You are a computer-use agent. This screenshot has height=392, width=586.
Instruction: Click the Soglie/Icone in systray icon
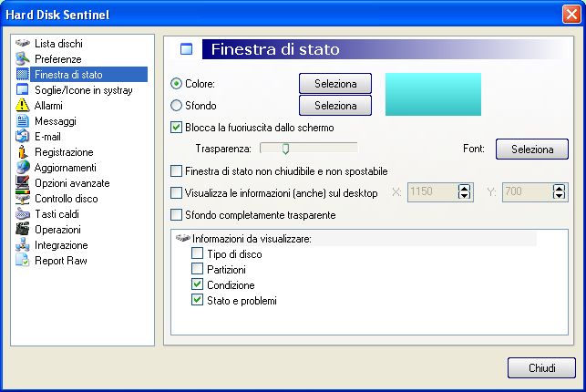click(23, 90)
